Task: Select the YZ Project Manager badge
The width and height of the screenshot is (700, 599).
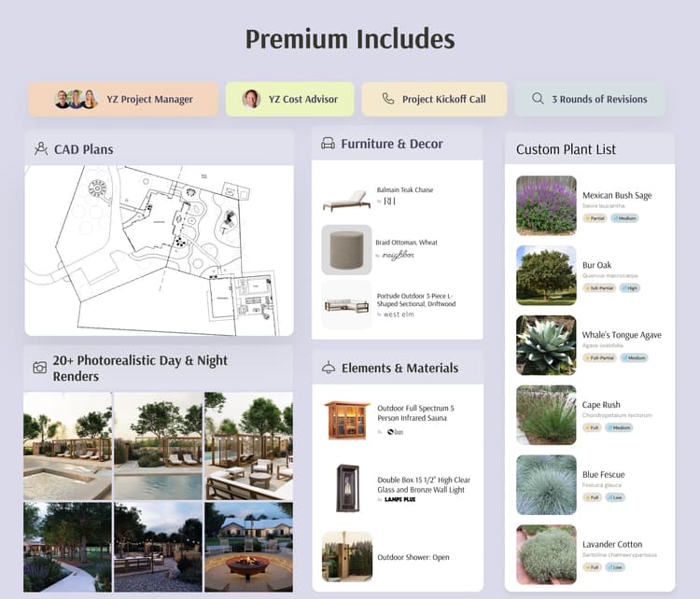Action: coord(123,99)
